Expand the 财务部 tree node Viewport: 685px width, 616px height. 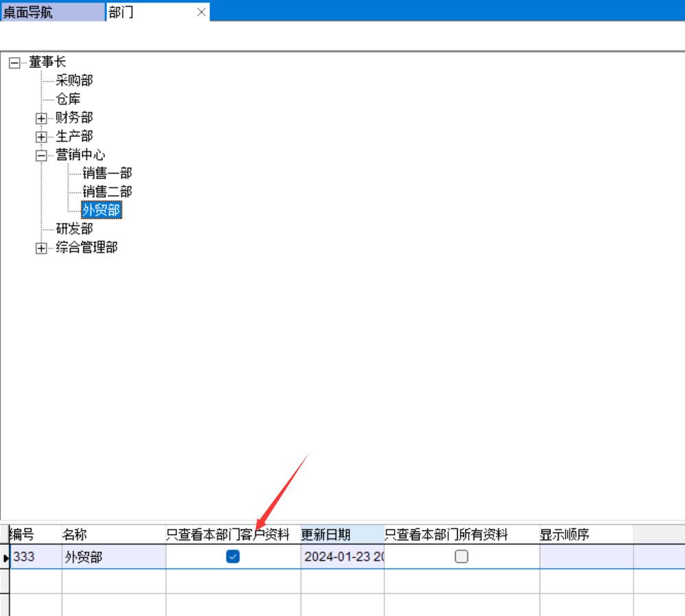pos(42,119)
